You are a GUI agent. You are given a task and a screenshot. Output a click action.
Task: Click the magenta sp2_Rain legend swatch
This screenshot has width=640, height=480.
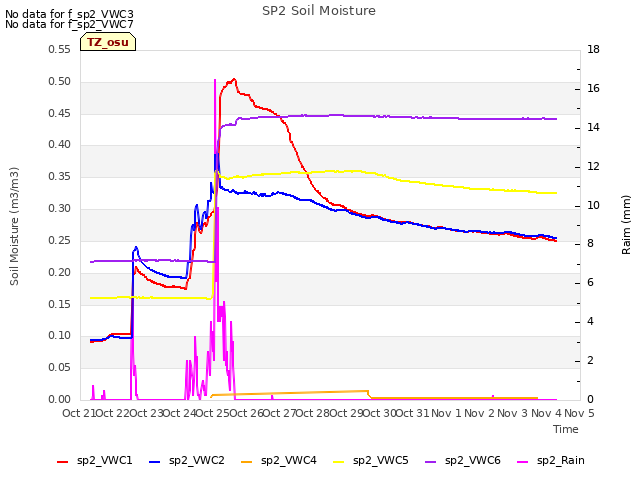pos(522,462)
